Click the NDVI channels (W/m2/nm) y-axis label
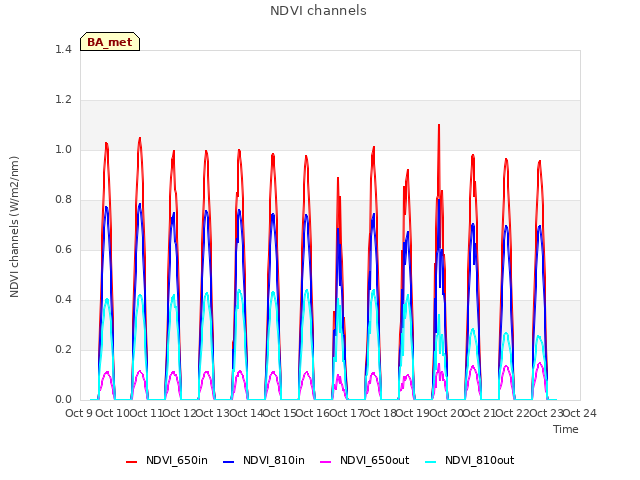This screenshot has height=480, width=640. pyautogui.click(x=14, y=227)
